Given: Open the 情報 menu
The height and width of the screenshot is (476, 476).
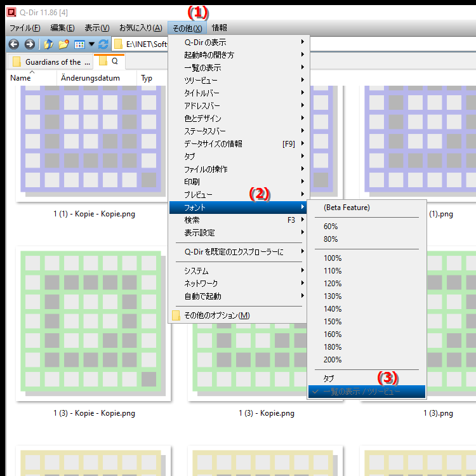Looking at the screenshot, I should point(219,28).
